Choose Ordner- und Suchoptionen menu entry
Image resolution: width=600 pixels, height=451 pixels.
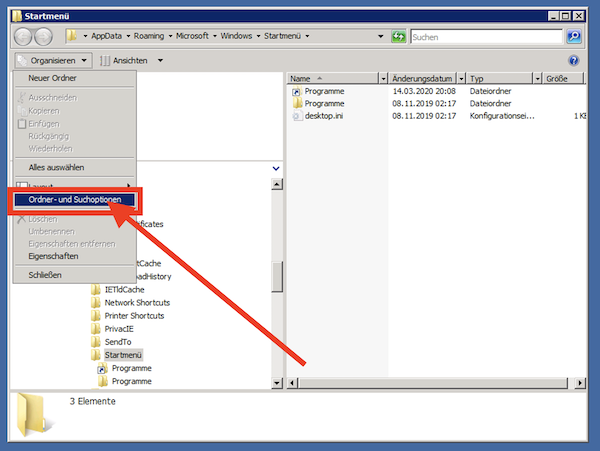point(75,200)
